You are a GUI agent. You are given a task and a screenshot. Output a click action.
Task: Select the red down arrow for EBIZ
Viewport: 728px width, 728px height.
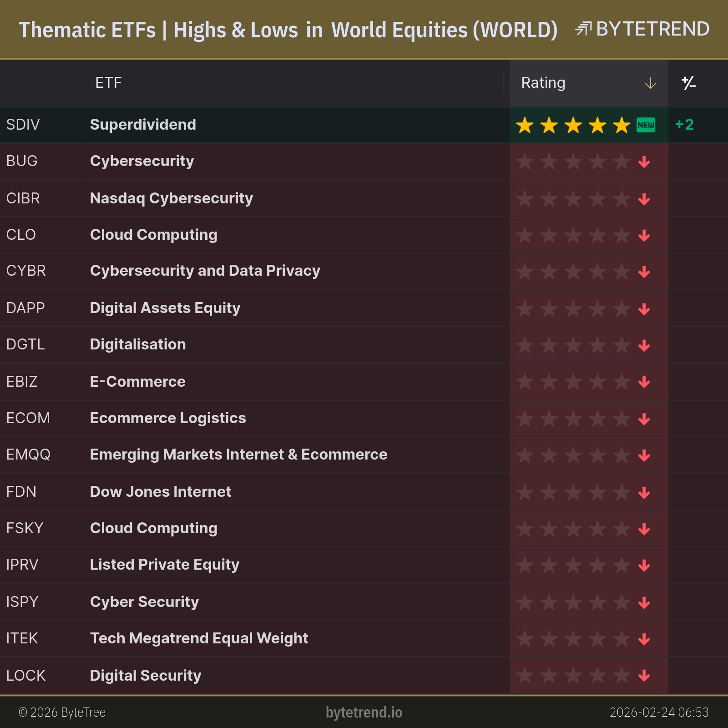point(644,382)
